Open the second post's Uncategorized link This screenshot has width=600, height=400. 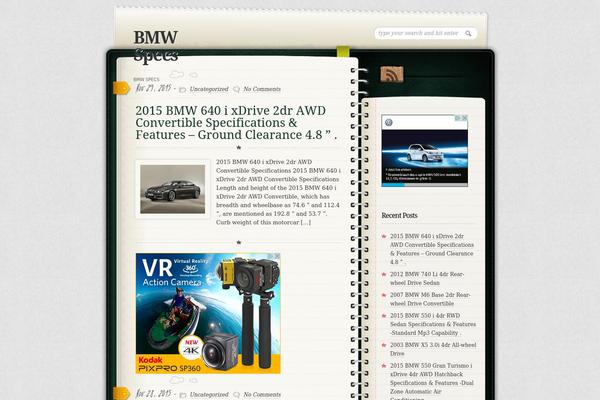click(209, 394)
